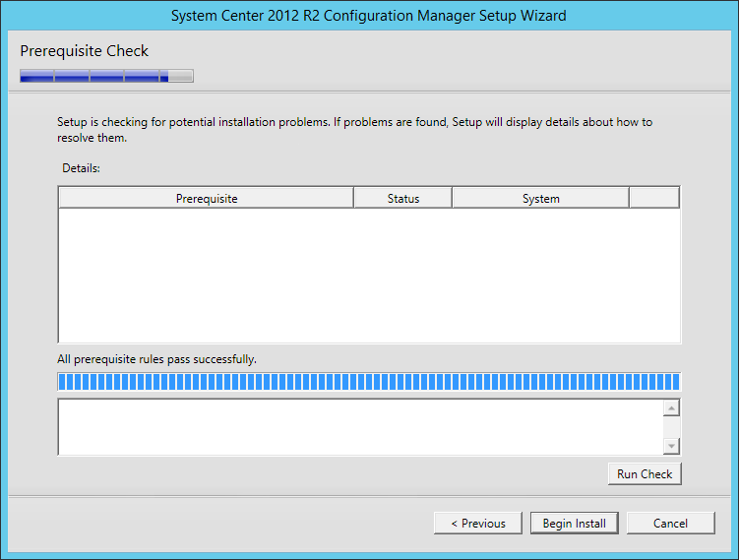This screenshot has width=739, height=560.
Task: Click the Run Check button
Action: pos(645,473)
